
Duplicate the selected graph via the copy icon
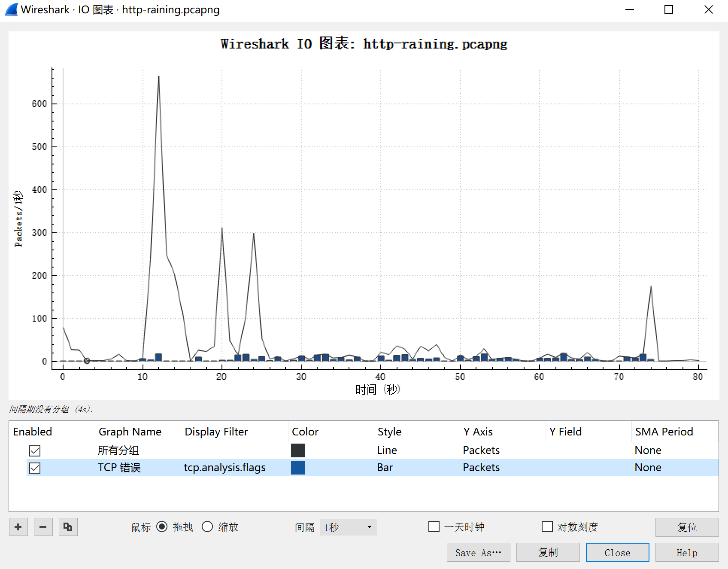point(68,527)
